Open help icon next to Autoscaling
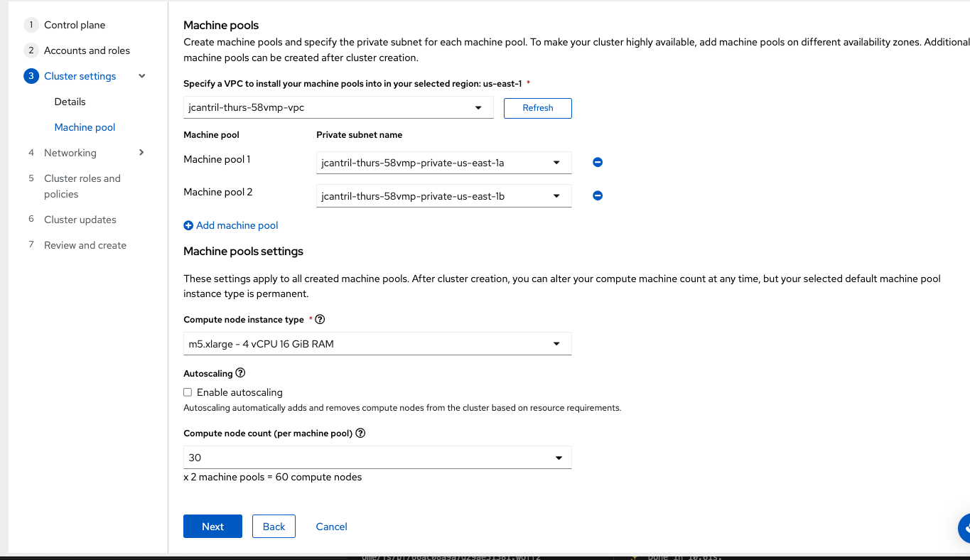This screenshot has width=970, height=560. coord(240,373)
